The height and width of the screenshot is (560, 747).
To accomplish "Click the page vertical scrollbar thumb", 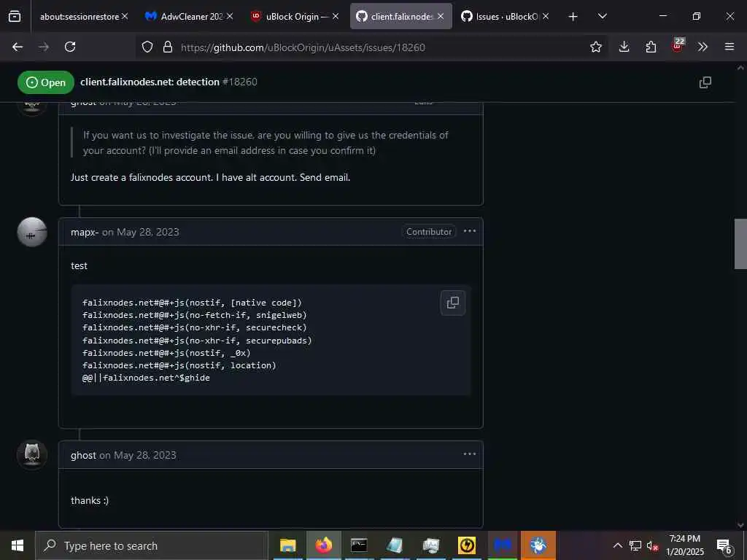I will pyautogui.click(x=740, y=244).
